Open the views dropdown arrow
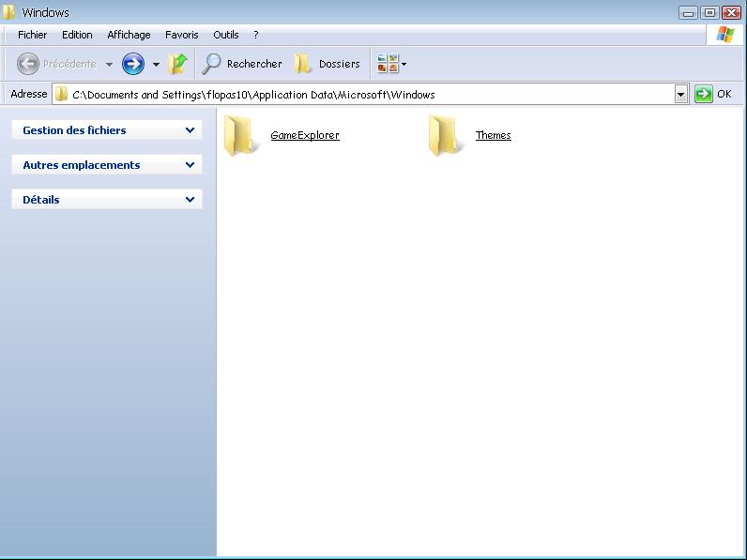 pyautogui.click(x=404, y=64)
